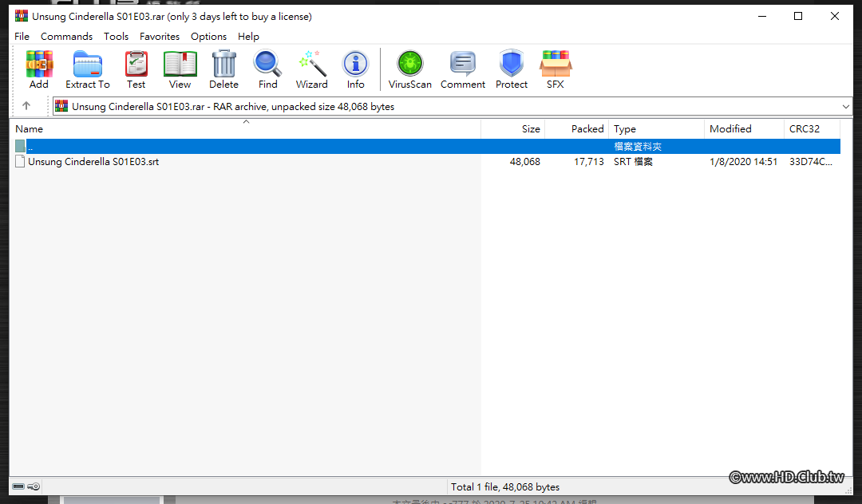This screenshot has width=862, height=504.
Task: Open the File menu
Action: coord(22,36)
